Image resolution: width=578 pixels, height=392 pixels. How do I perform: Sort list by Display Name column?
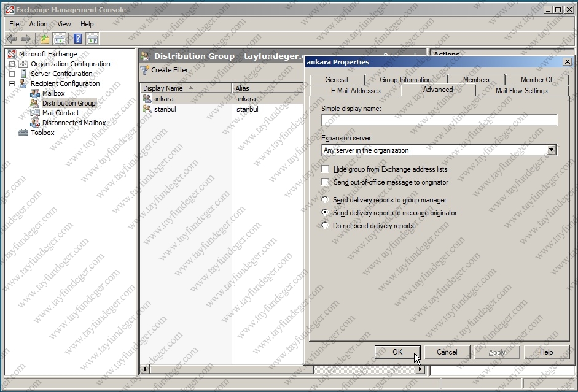point(186,88)
